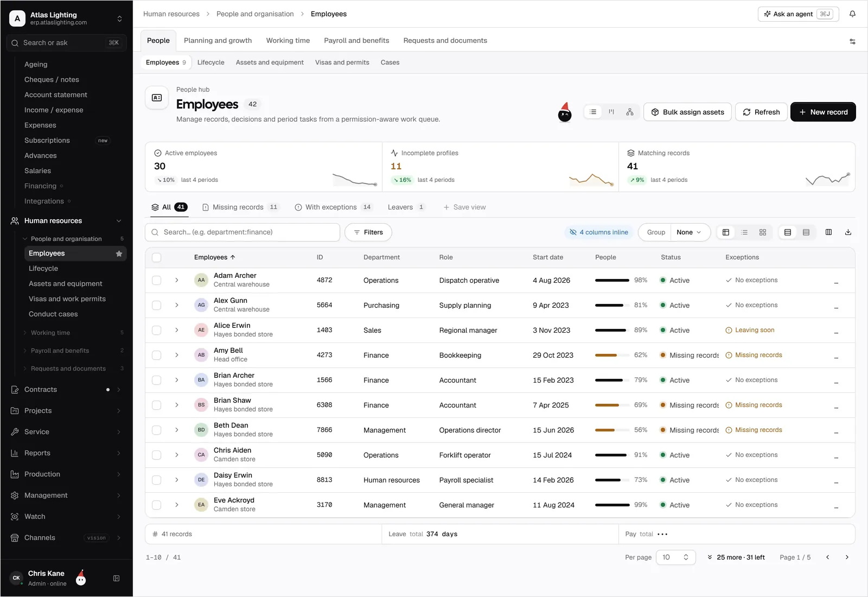Tick the checkbox for Amy Bell

157,355
